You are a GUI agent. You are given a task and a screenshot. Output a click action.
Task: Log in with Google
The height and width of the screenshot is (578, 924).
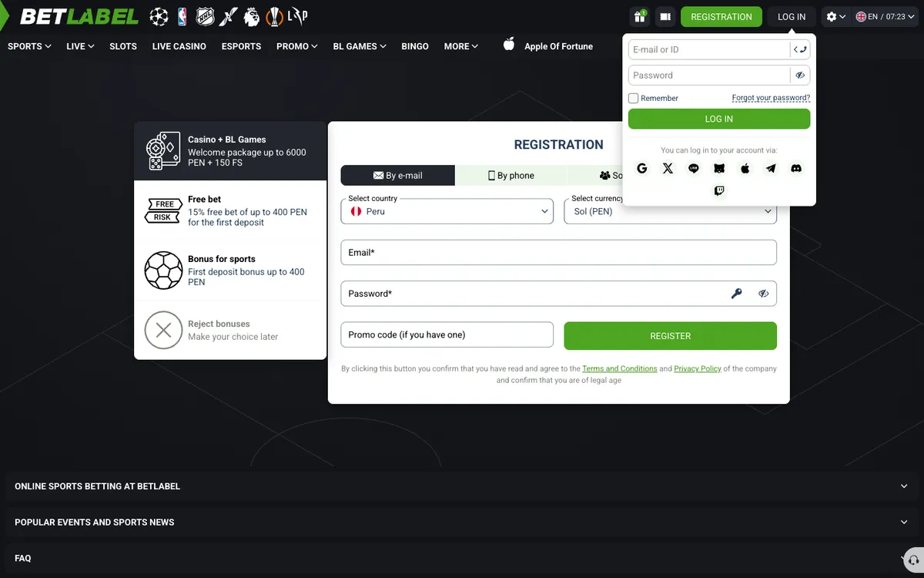(642, 168)
